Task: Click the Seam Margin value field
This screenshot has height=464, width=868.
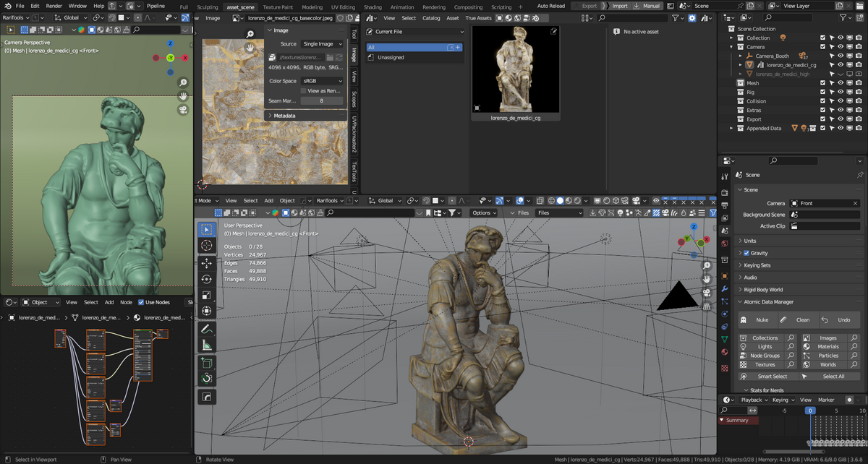Action: coord(322,101)
